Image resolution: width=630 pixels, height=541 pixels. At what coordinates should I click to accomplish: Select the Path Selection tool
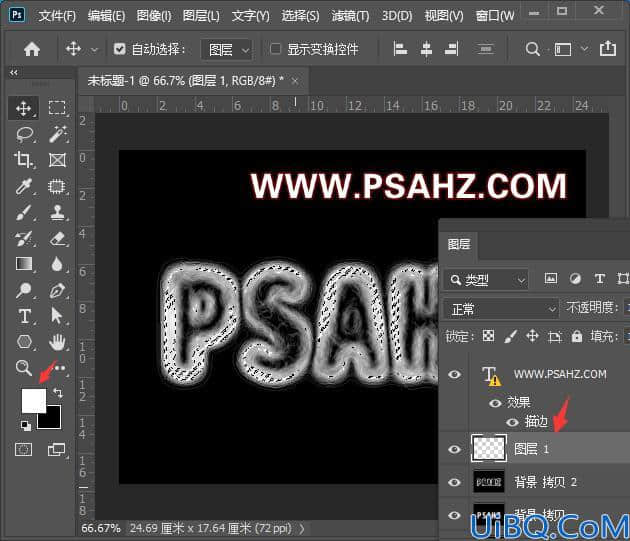(x=57, y=316)
